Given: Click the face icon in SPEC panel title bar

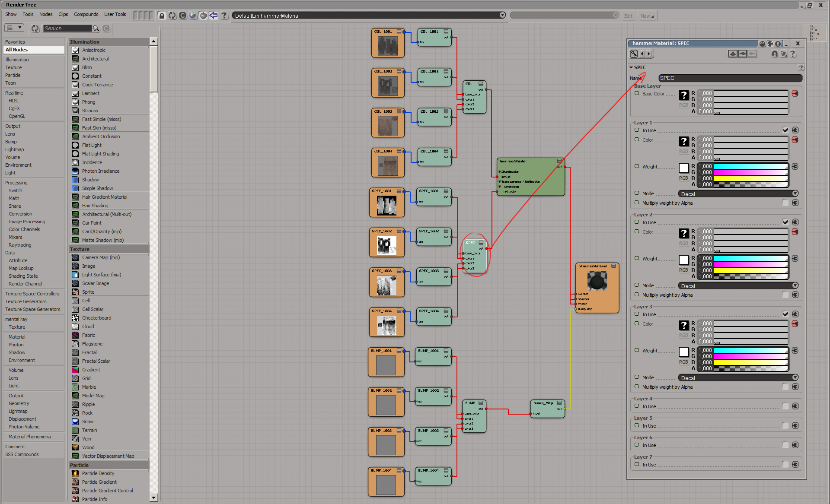Looking at the screenshot, I should (762, 44).
